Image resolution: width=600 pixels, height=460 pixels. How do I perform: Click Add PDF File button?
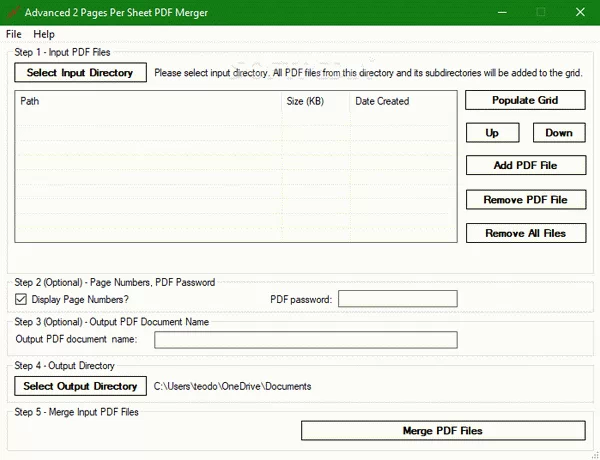click(x=526, y=165)
